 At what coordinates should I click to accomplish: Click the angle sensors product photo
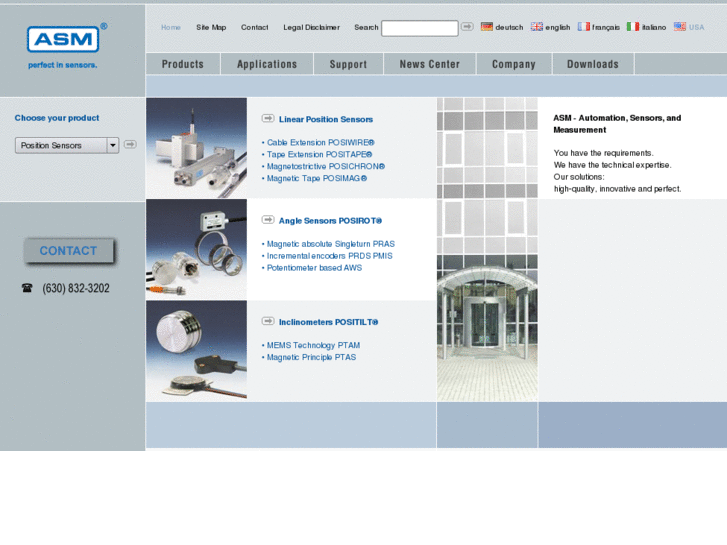197,250
